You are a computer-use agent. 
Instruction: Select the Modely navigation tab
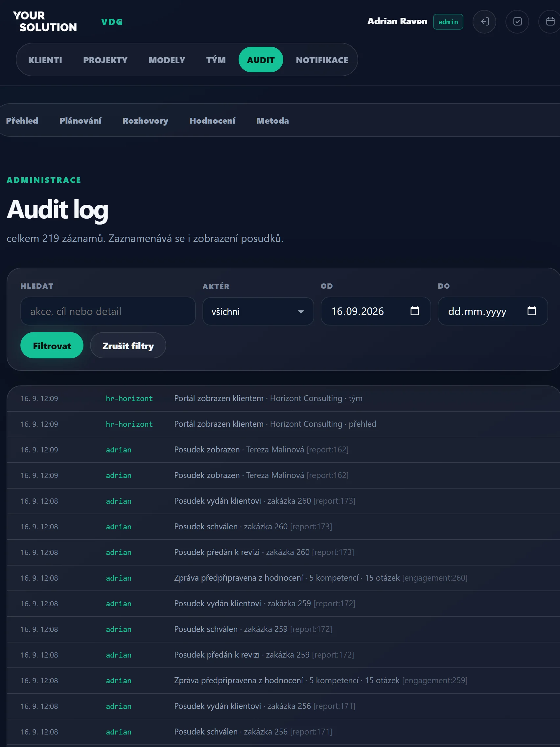(x=167, y=60)
